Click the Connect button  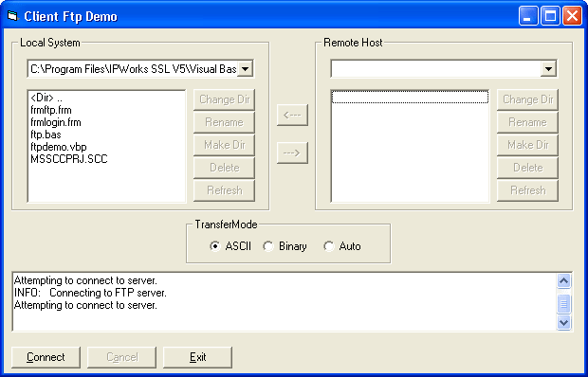pyautogui.click(x=46, y=357)
